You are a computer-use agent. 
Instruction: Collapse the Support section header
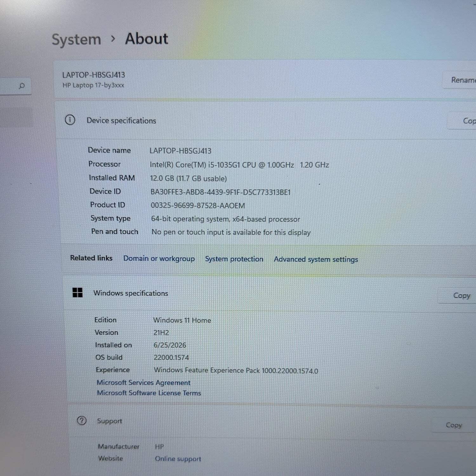(272, 422)
